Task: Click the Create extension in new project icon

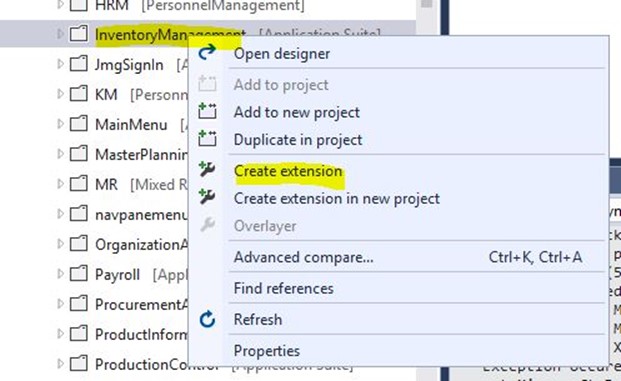Action: 207,197
